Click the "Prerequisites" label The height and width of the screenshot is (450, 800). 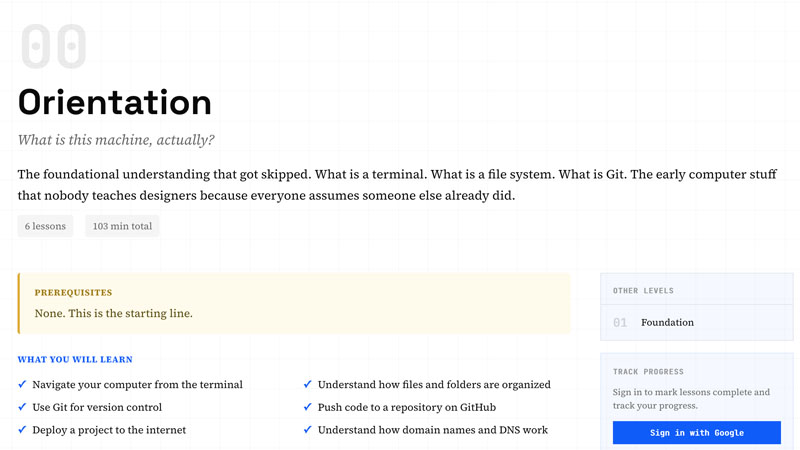pos(73,293)
